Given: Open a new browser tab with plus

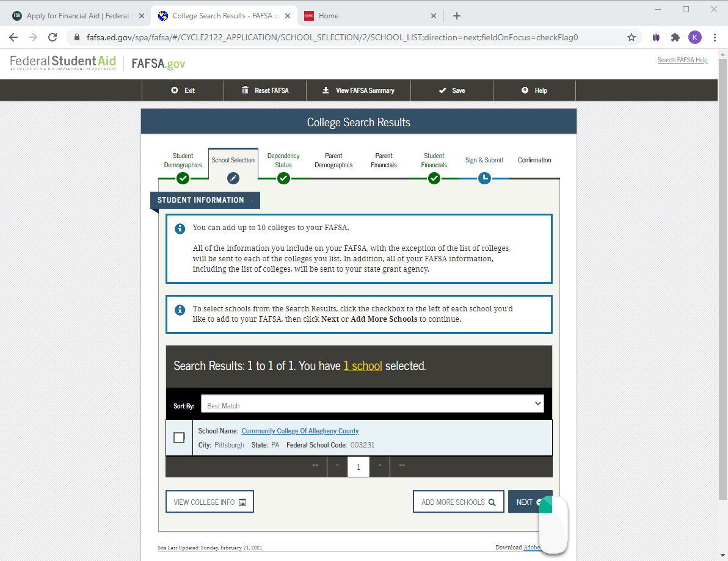Looking at the screenshot, I should point(457,16).
